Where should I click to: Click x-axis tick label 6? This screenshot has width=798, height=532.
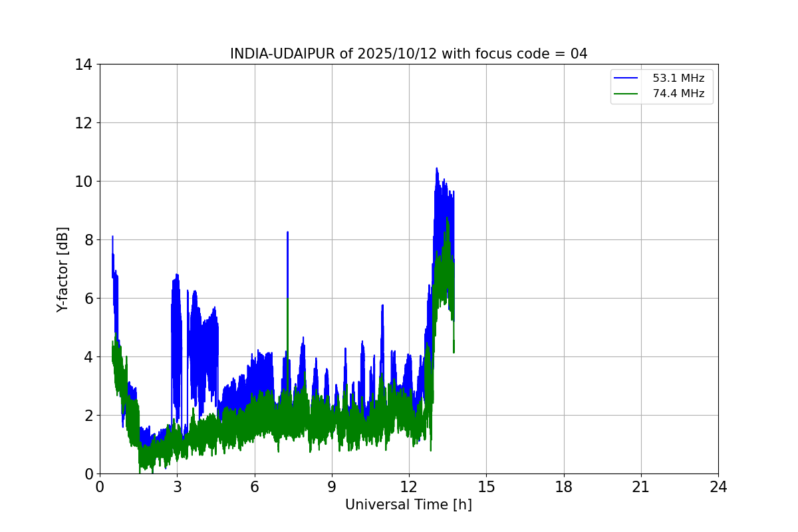[x=254, y=487]
